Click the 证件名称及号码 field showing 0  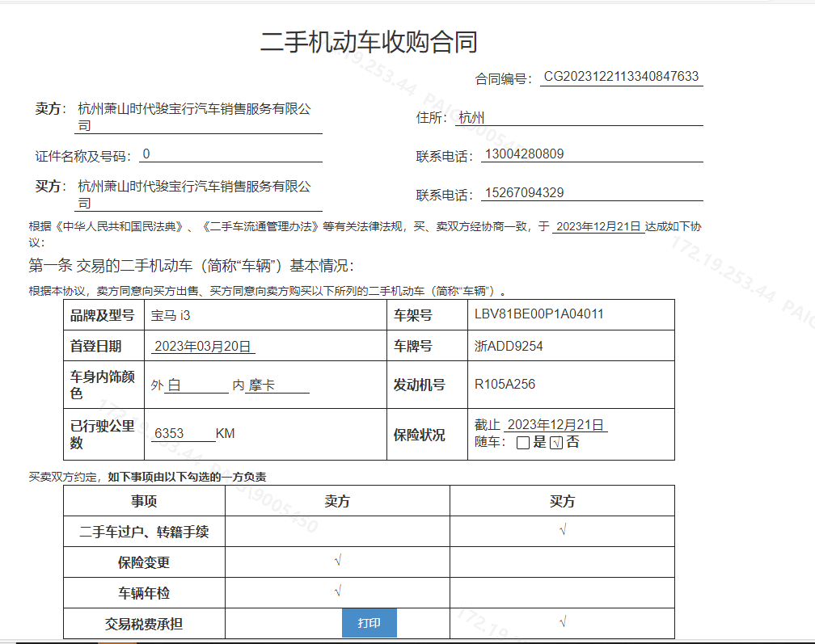(230, 154)
